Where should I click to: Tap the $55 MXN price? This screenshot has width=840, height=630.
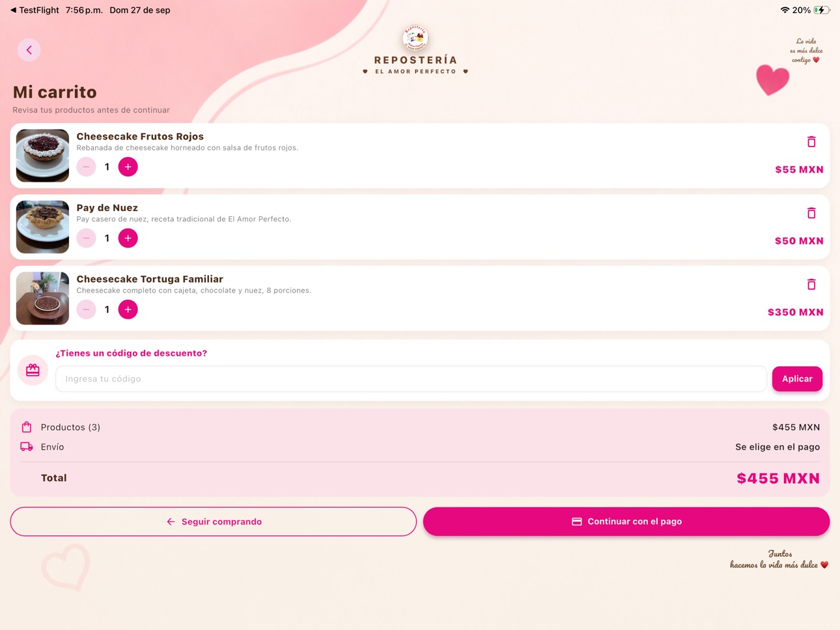coord(799,169)
